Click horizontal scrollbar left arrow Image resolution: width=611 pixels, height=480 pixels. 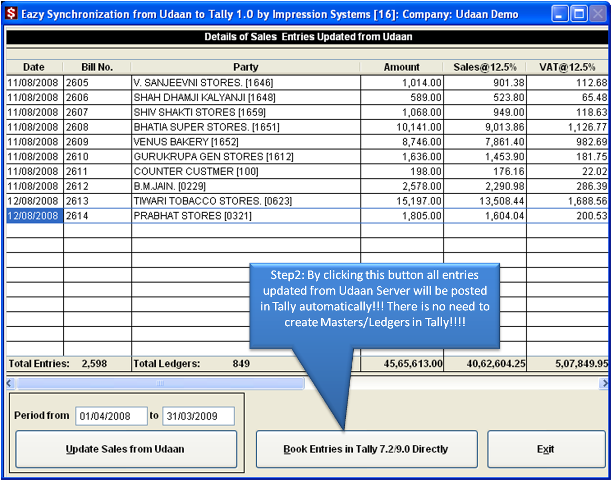[x=11, y=383]
